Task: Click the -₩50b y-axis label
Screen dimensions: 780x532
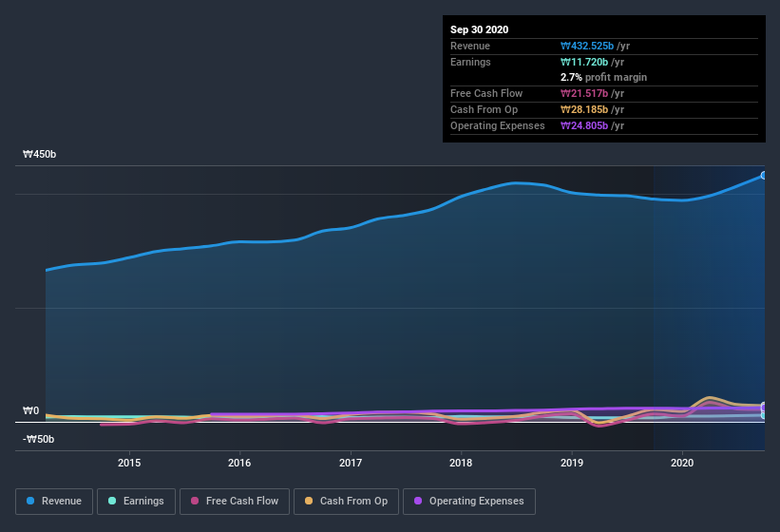Action: tap(38, 439)
